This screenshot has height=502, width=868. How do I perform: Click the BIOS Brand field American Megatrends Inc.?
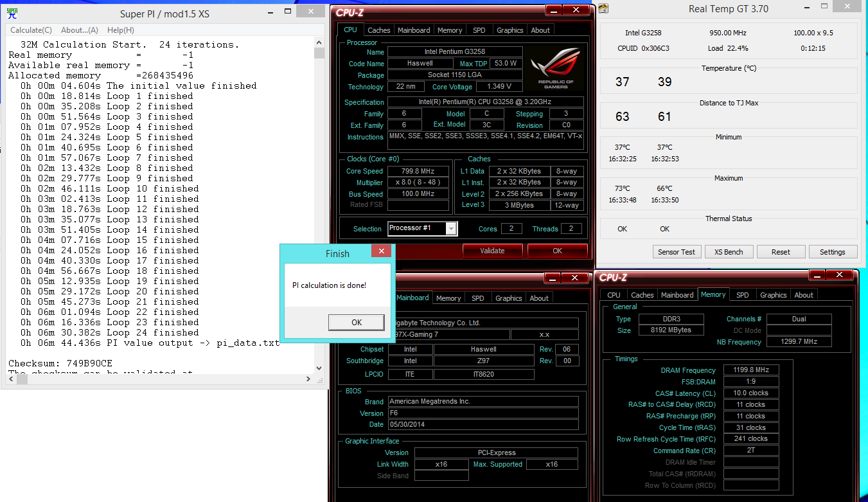(x=483, y=401)
